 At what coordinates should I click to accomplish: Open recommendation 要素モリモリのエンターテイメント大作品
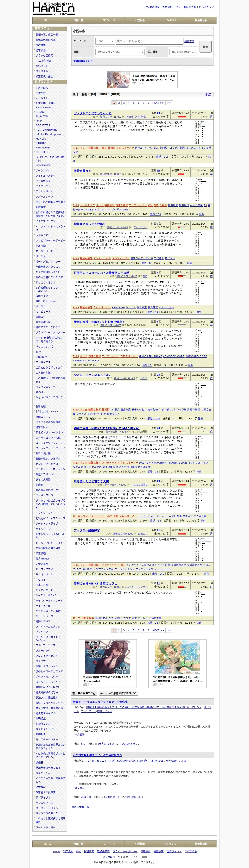(100, 702)
